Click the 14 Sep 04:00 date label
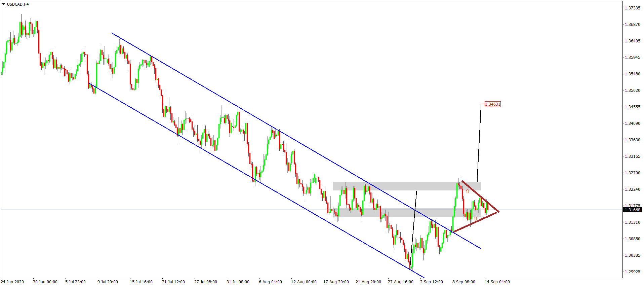644x286 pixels. pyautogui.click(x=497, y=282)
